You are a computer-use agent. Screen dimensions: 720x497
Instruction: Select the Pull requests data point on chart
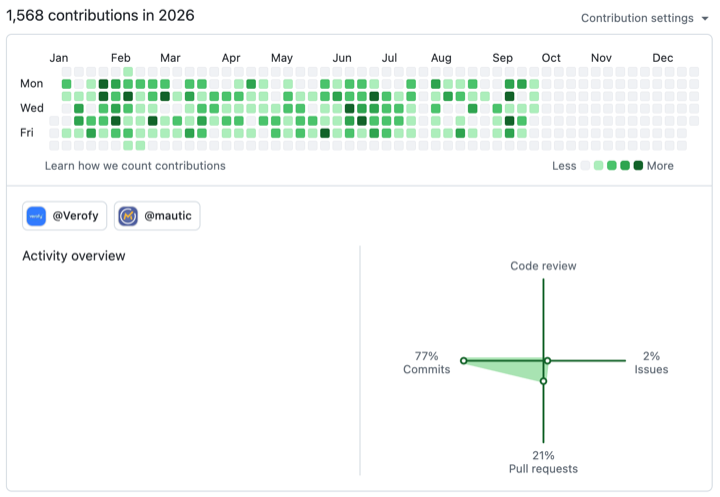(543, 381)
